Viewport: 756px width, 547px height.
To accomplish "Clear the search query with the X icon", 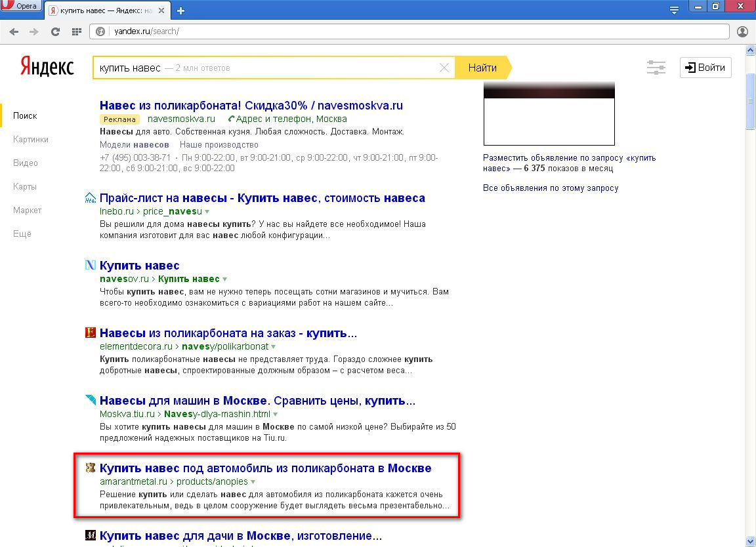I will [x=444, y=68].
